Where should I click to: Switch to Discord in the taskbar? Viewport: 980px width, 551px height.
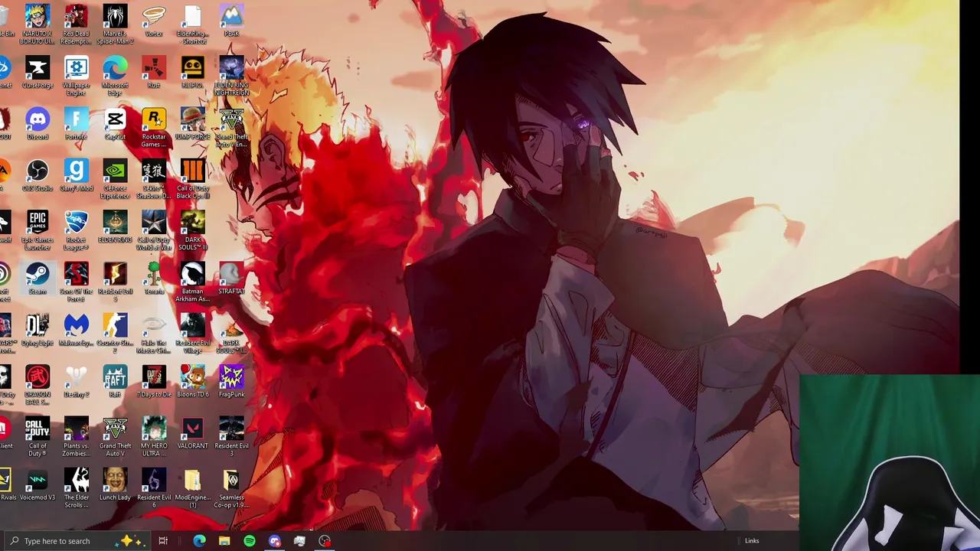click(x=275, y=541)
